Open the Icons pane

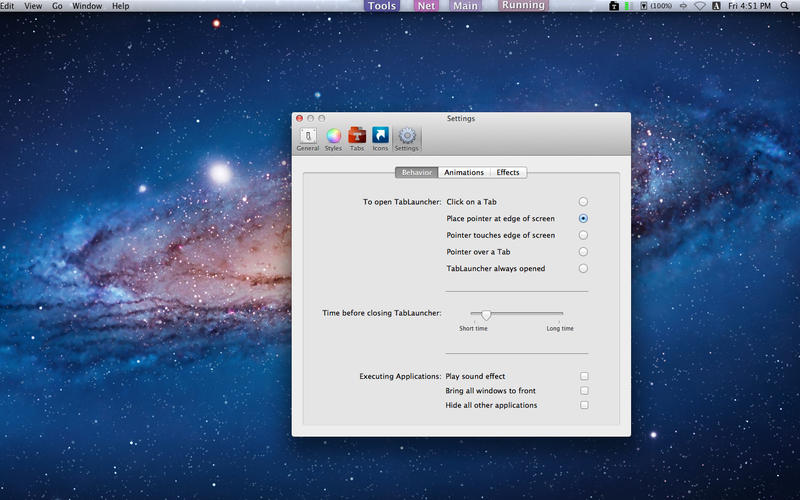[x=380, y=137]
